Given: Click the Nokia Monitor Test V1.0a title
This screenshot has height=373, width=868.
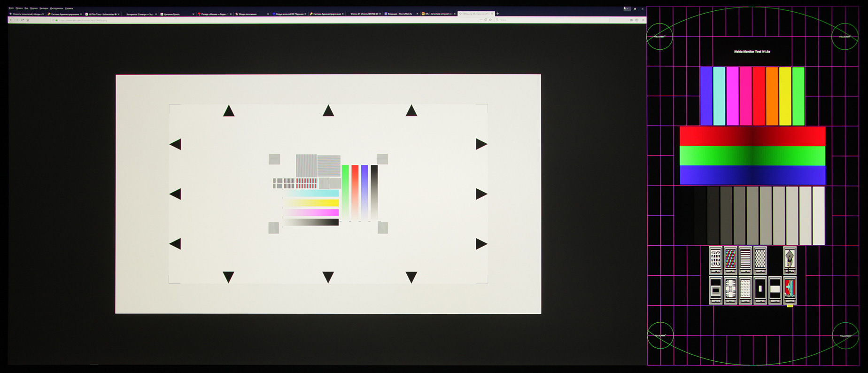Looking at the screenshot, I should (x=752, y=52).
